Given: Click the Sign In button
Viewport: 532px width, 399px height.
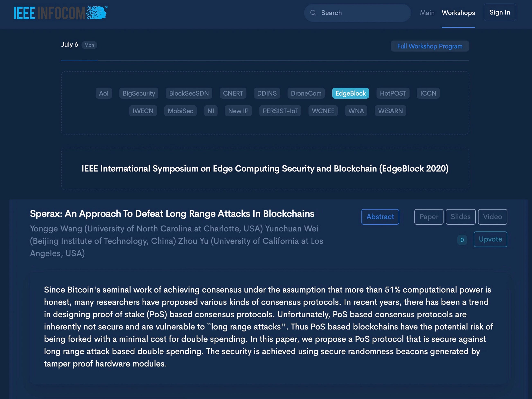Looking at the screenshot, I should (500, 12).
